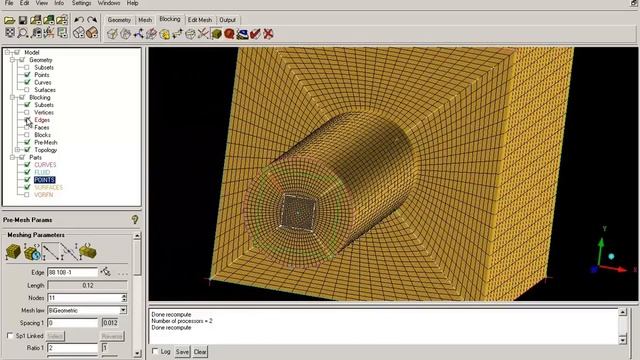
Task: Collapse the Geometry tree branch
Action: (13, 60)
